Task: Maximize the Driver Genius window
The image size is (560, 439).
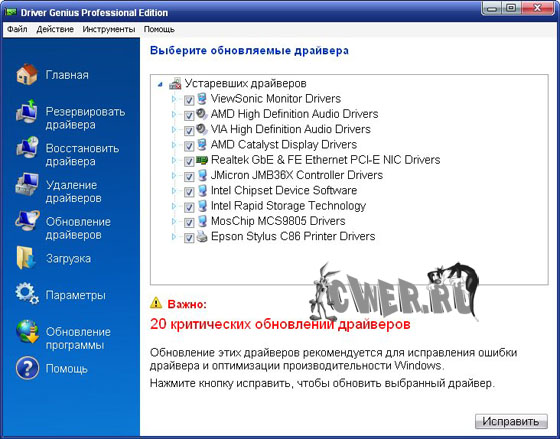Action: [x=511, y=9]
